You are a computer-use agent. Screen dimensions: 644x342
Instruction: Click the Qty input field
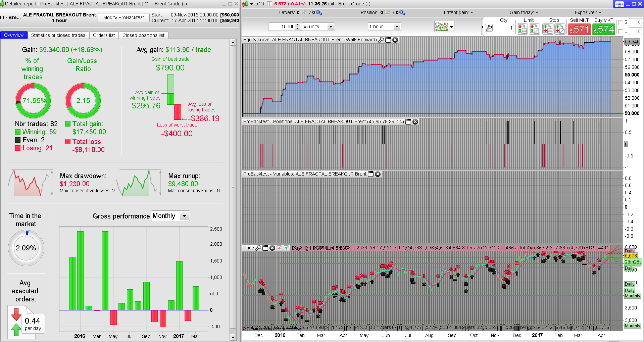pos(504,28)
